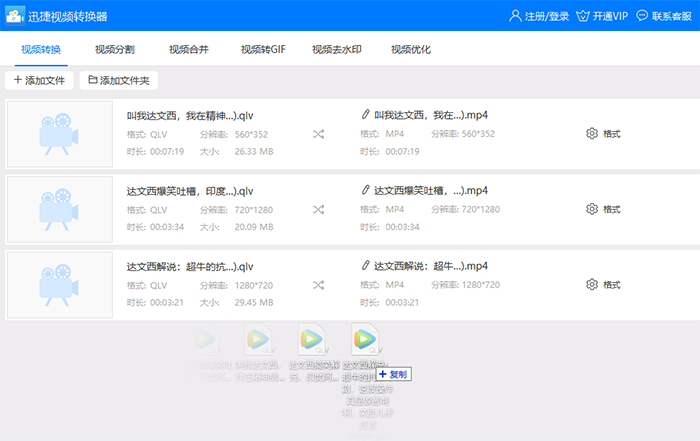Select thumbnail of 达文西解说 qlv video

60,285
